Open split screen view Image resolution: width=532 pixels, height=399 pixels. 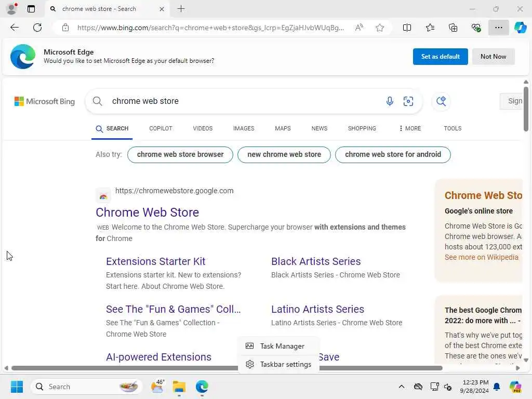pyautogui.click(x=407, y=28)
